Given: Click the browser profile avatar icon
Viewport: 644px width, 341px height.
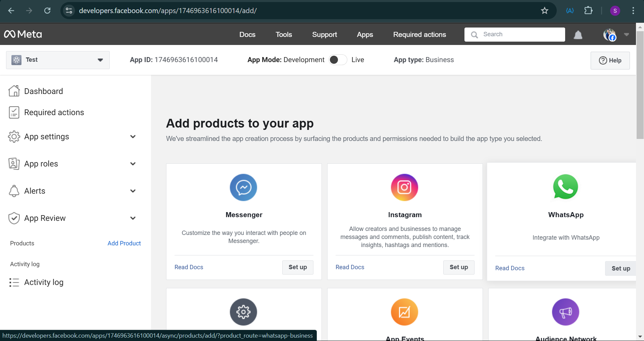Looking at the screenshot, I should pos(615,10).
